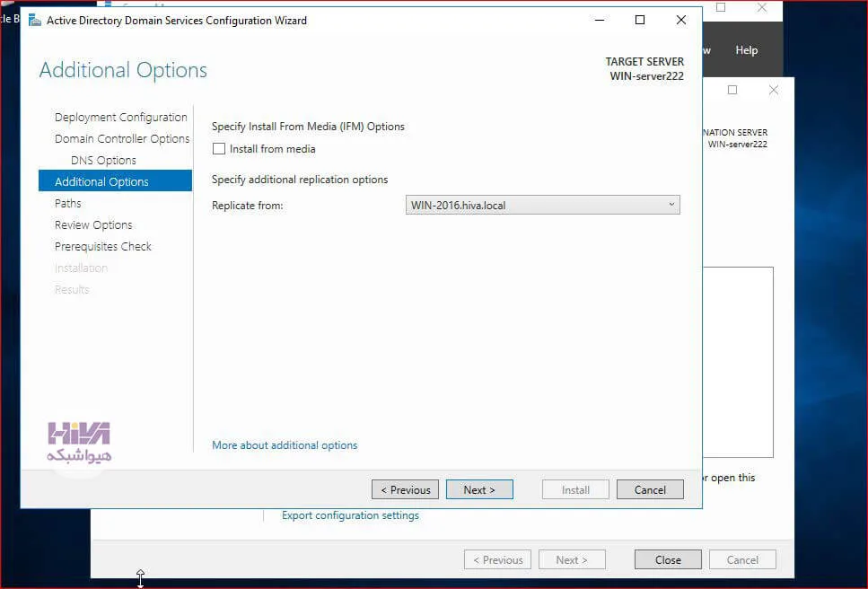Click the grayed-out Install button

click(575, 490)
